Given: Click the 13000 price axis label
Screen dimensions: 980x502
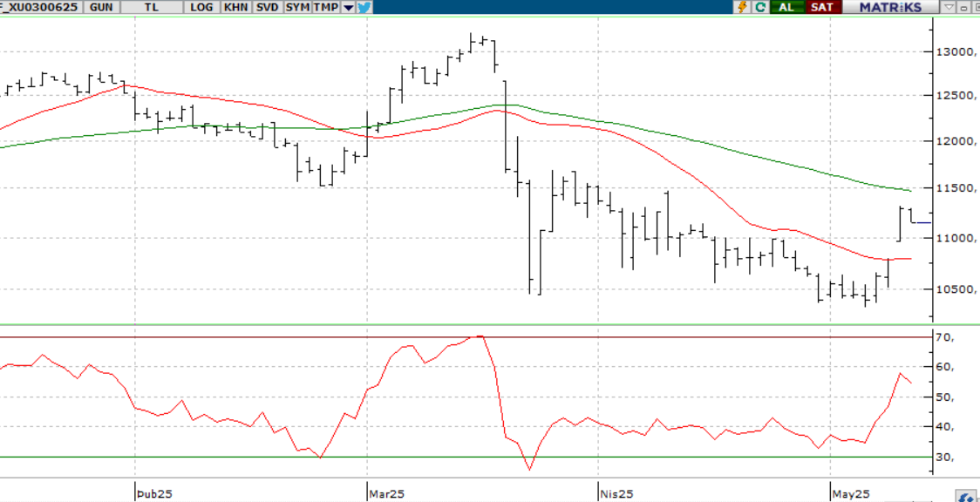Looking at the screenshot, I should click(956, 51).
